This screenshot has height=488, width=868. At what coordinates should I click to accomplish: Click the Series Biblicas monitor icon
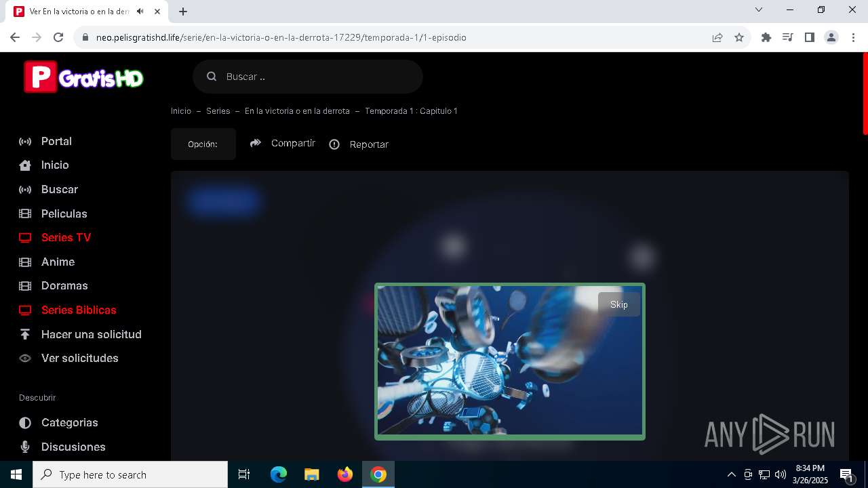[25, 310]
